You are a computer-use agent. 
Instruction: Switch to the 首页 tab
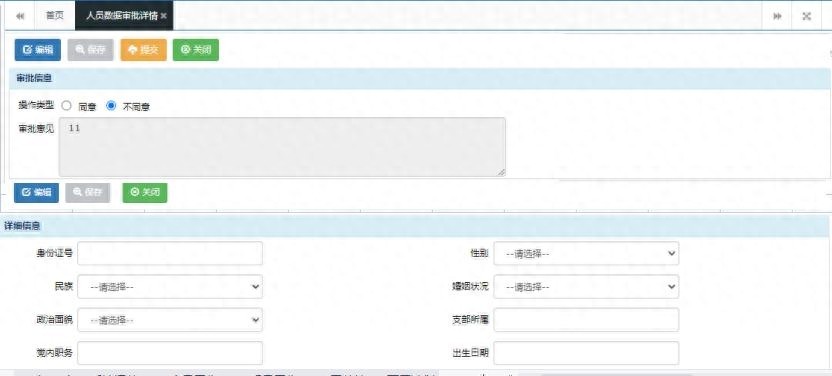[55, 16]
